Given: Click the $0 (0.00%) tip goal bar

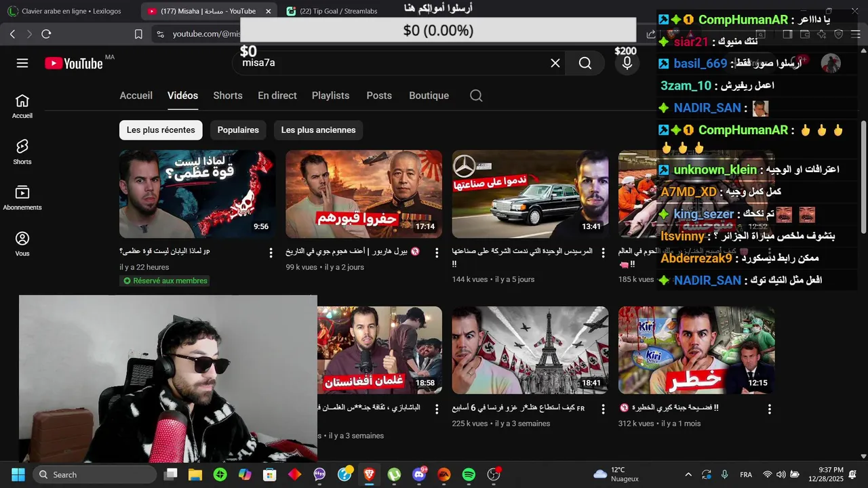Looking at the screenshot, I should pos(438,30).
